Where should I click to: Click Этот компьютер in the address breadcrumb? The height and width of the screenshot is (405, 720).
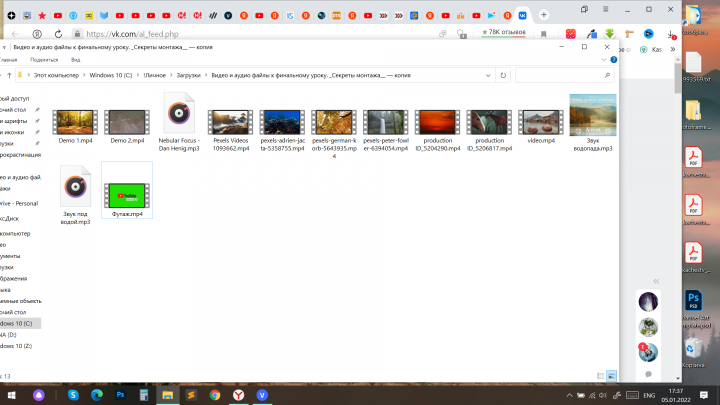[x=56, y=75]
